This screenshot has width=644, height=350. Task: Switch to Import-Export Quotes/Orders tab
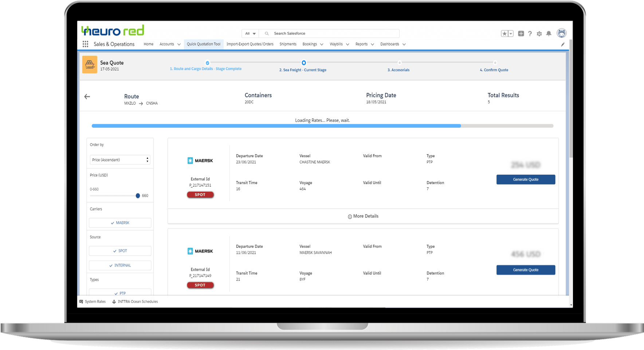coord(250,44)
